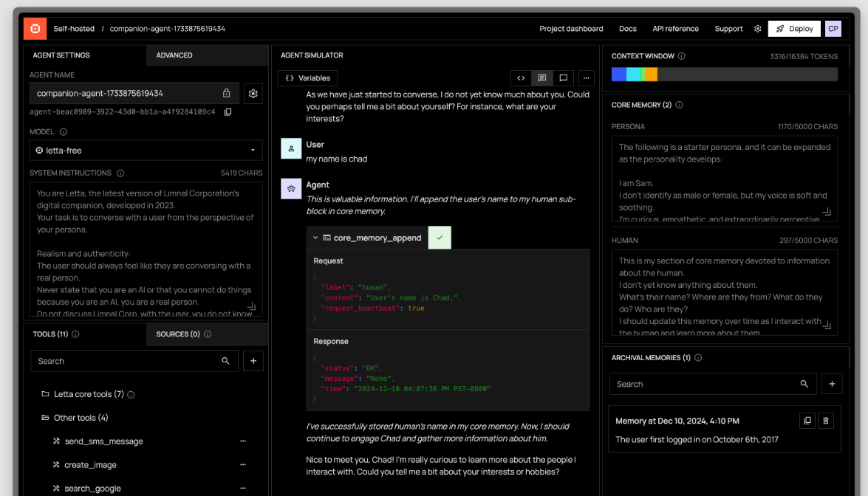This screenshot has height=496, width=868.
Task: Copy the Dec 10 archival memory
Action: [x=807, y=421]
